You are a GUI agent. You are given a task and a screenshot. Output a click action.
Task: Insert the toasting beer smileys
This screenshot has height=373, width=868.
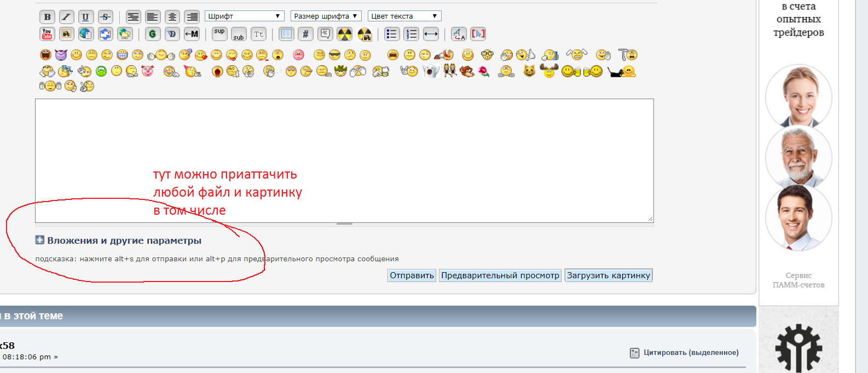click(x=582, y=71)
